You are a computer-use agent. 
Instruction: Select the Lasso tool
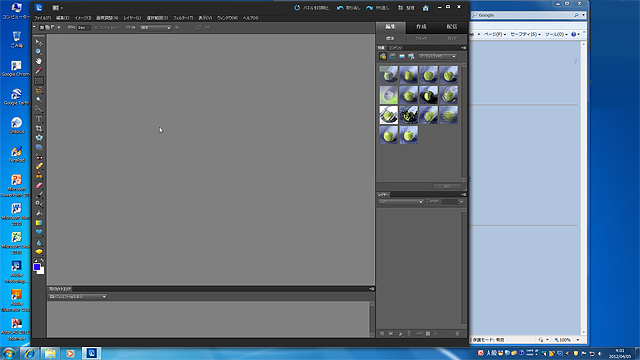click(x=39, y=90)
